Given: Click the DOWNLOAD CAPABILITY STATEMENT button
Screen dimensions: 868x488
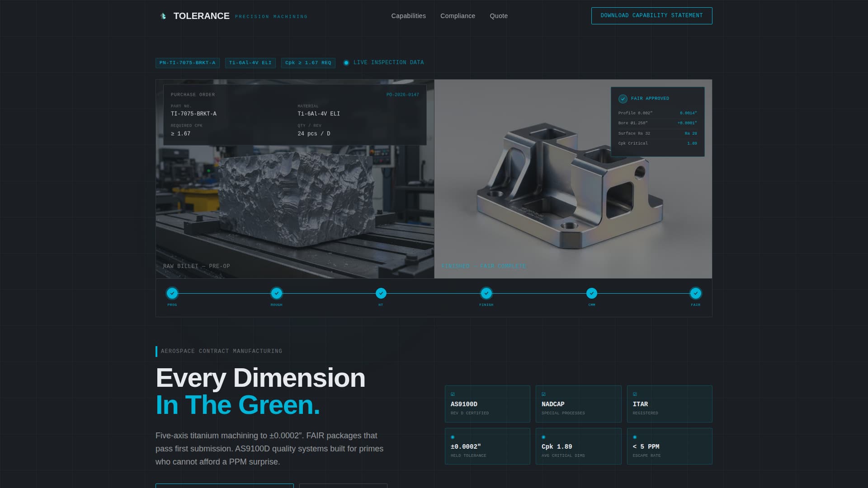Looking at the screenshot, I should 651,16.
